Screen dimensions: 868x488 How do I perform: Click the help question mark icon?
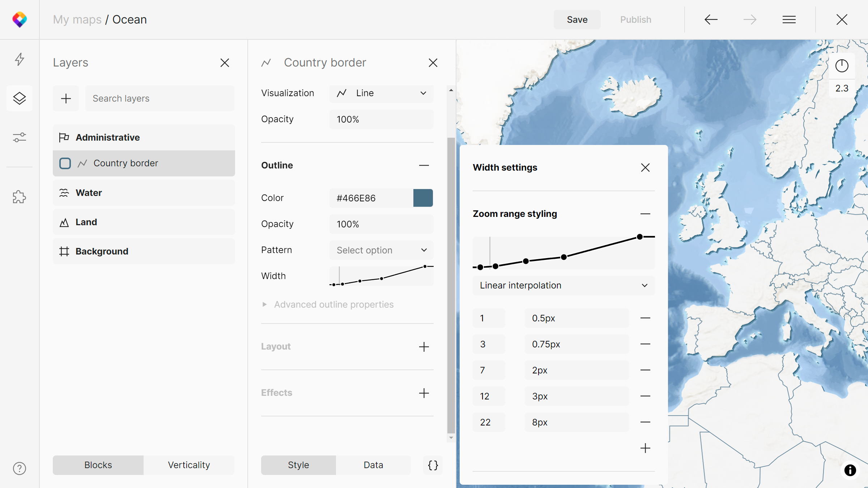pyautogui.click(x=20, y=468)
